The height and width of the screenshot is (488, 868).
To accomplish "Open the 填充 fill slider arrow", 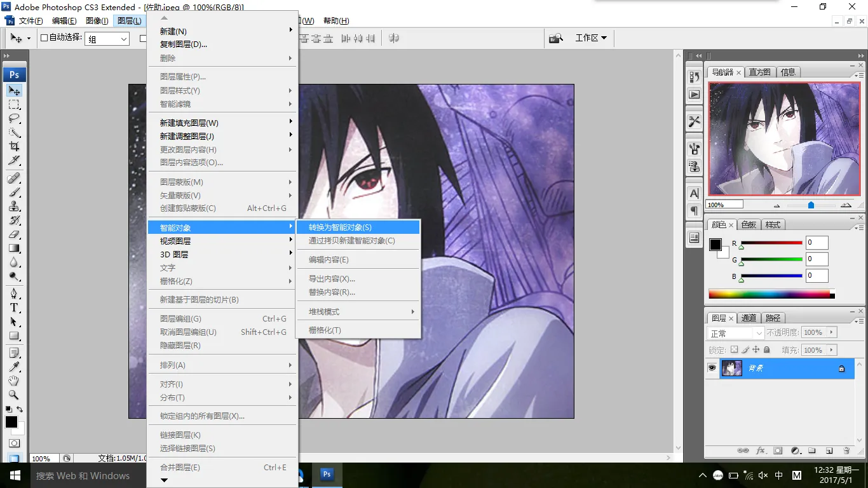I will tap(832, 350).
